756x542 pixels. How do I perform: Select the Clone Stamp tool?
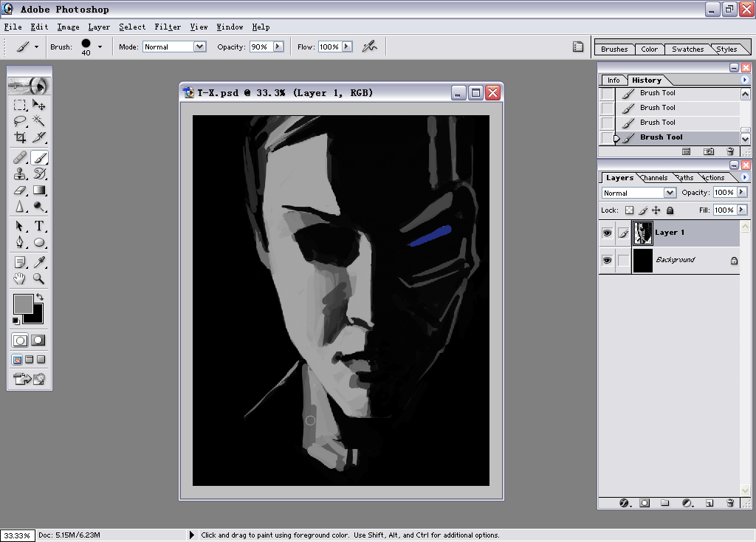[20, 174]
